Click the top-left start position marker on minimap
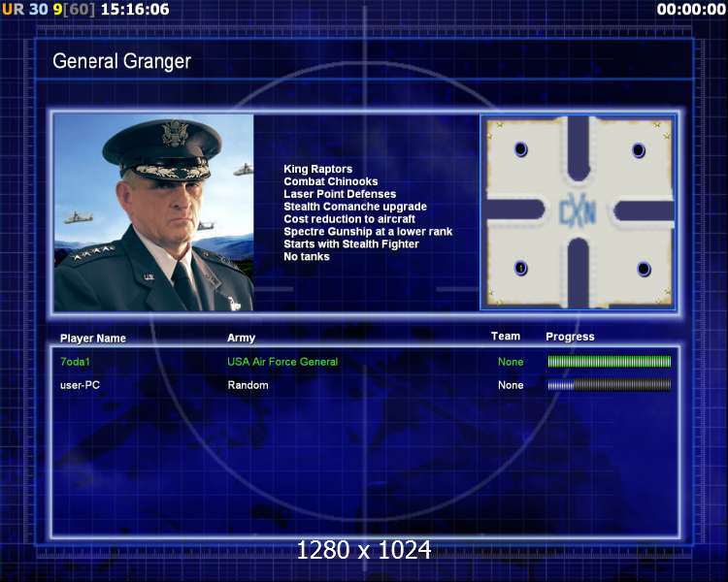This screenshot has height=582, width=728. tap(521, 149)
